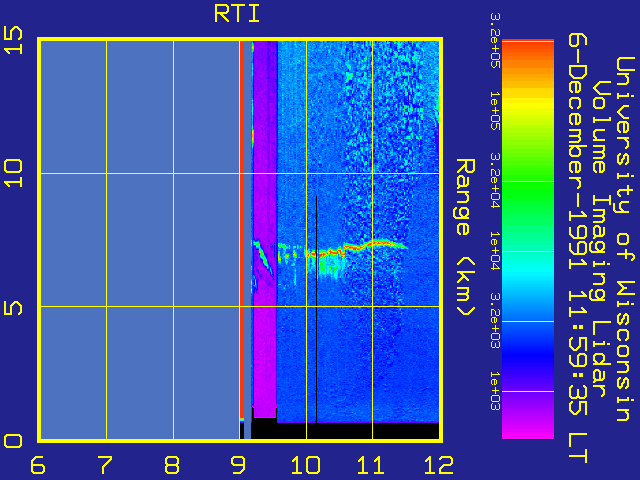Screen dimensions: 640x480
Task: Click the University of Wisconsin title text
Action: click(625, 239)
